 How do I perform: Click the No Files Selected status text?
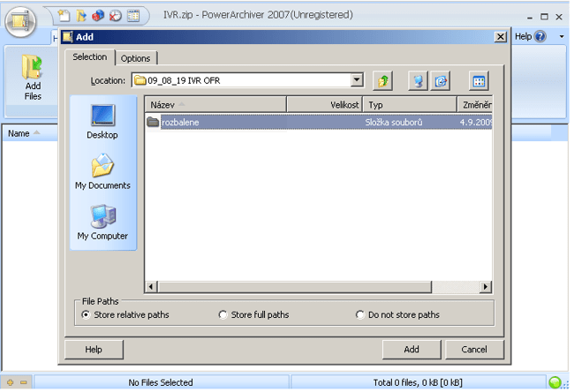pos(161,383)
